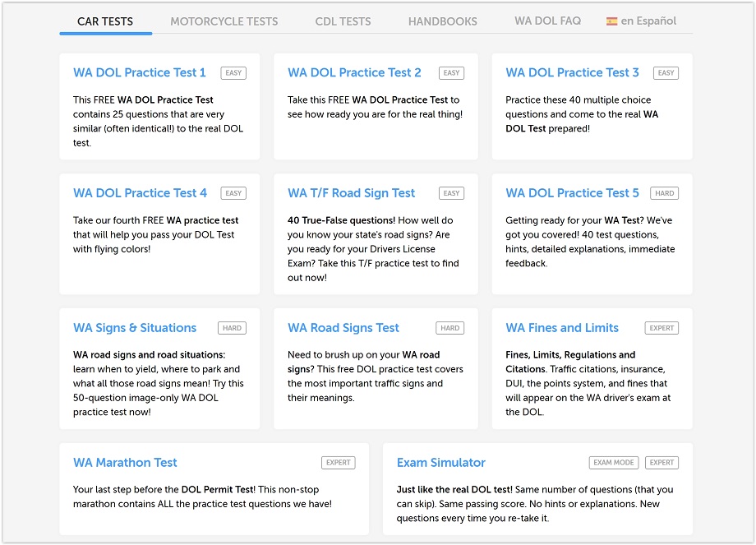Open the WA Road Signs Test
The height and width of the screenshot is (545, 756).
pos(343,328)
